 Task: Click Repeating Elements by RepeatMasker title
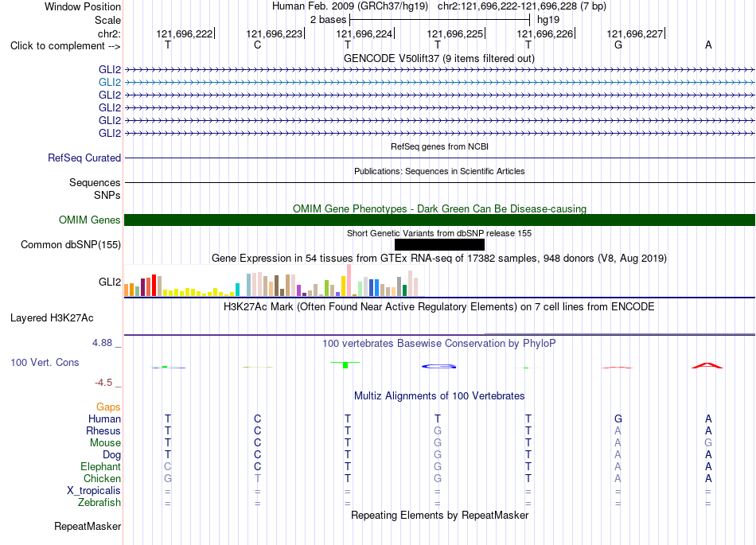[440, 515]
